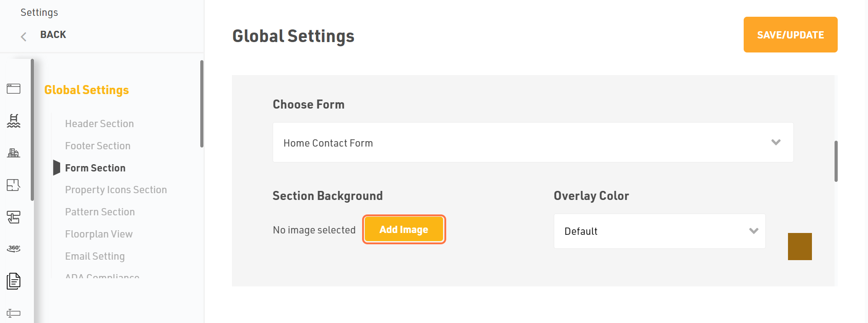Click the interactive touch icon in sidebar
Image resolution: width=868 pixels, height=323 pixels.
(x=14, y=217)
